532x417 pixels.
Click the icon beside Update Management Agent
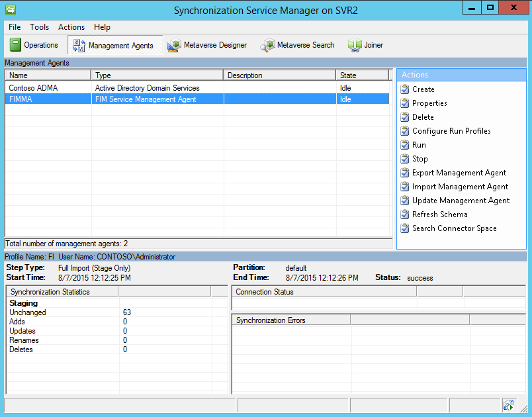click(405, 201)
